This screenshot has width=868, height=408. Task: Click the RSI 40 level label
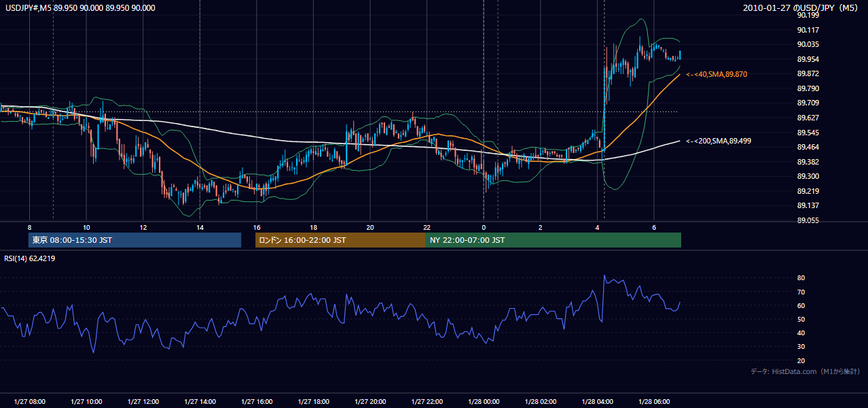801,333
